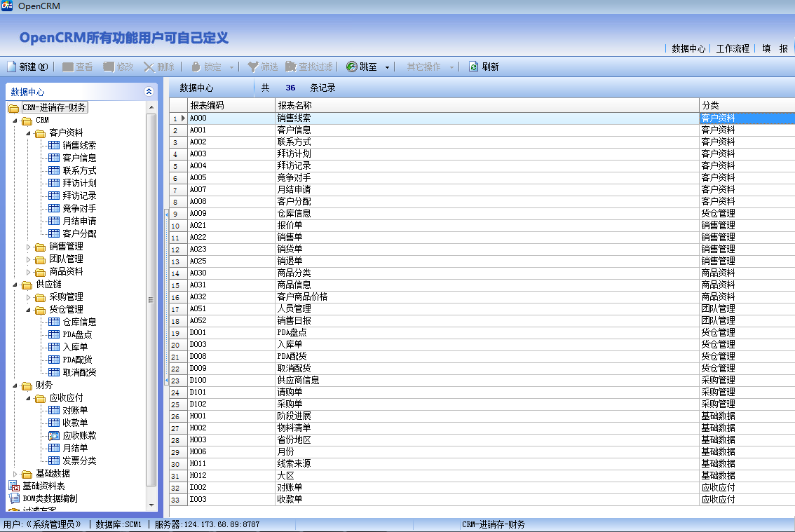
Task: Click the 新建 (N) toolbar button
Action: (27, 67)
